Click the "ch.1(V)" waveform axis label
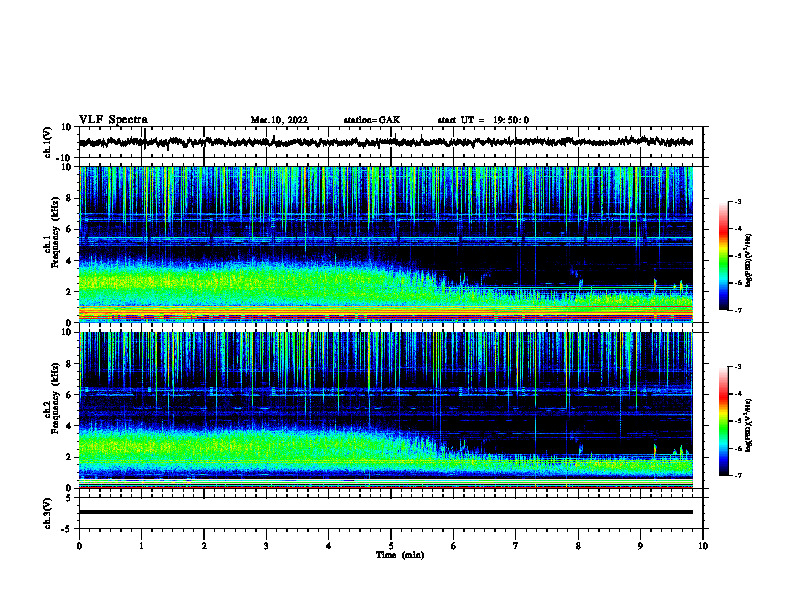 point(48,142)
